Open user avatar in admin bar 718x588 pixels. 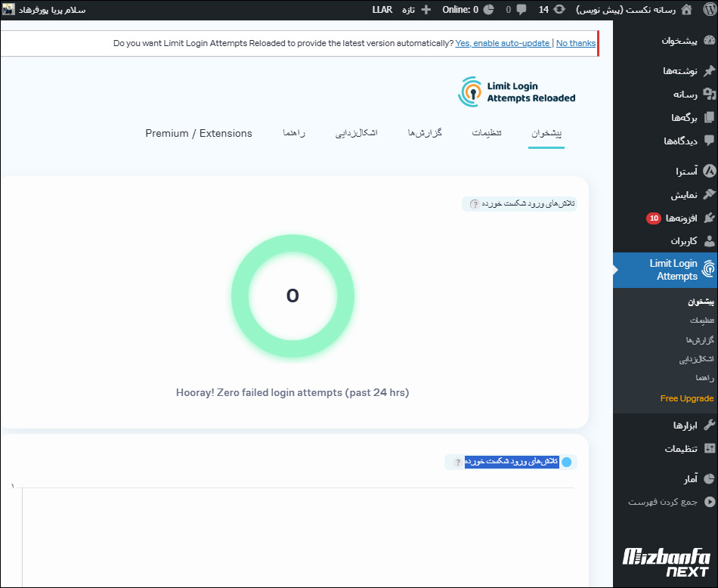pos(8,10)
